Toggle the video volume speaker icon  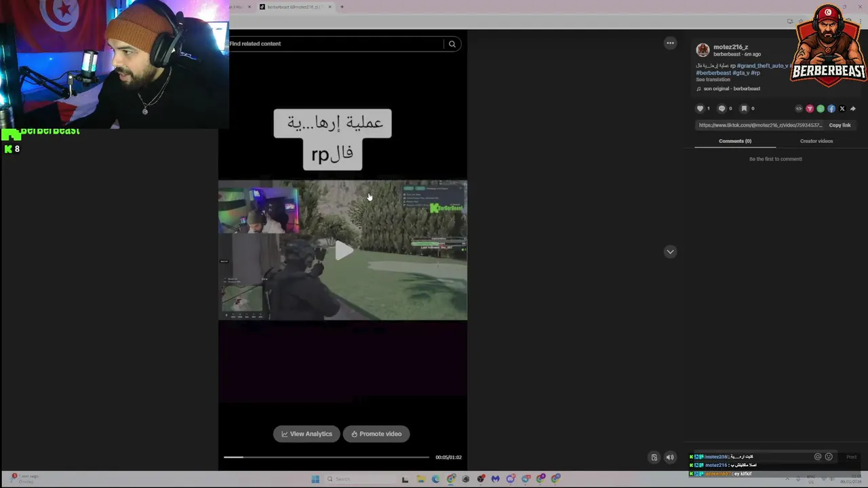(x=670, y=457)
